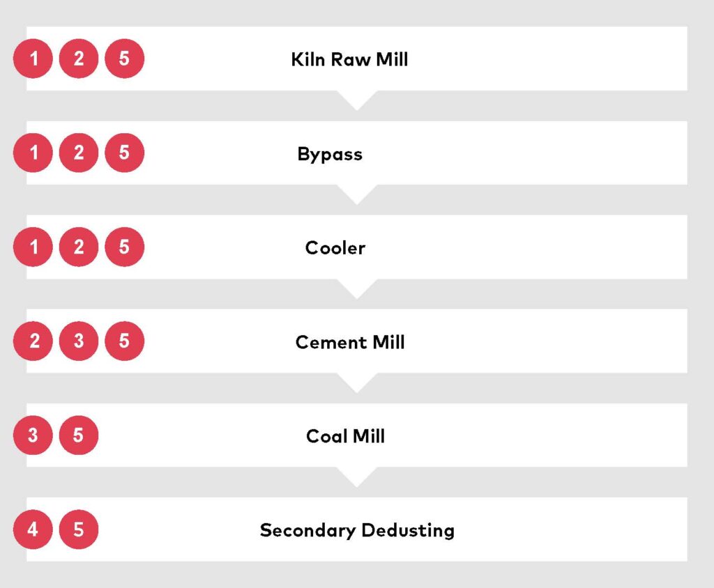Click the Secondary Dedusting label
Screen dimensions: 714x588
click(357, 530)
